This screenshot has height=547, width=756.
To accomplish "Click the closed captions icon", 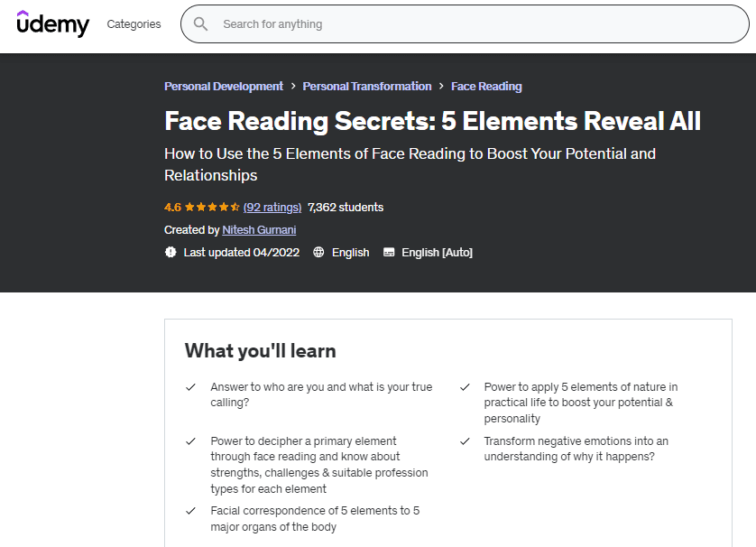I will (x=389, y=253).
